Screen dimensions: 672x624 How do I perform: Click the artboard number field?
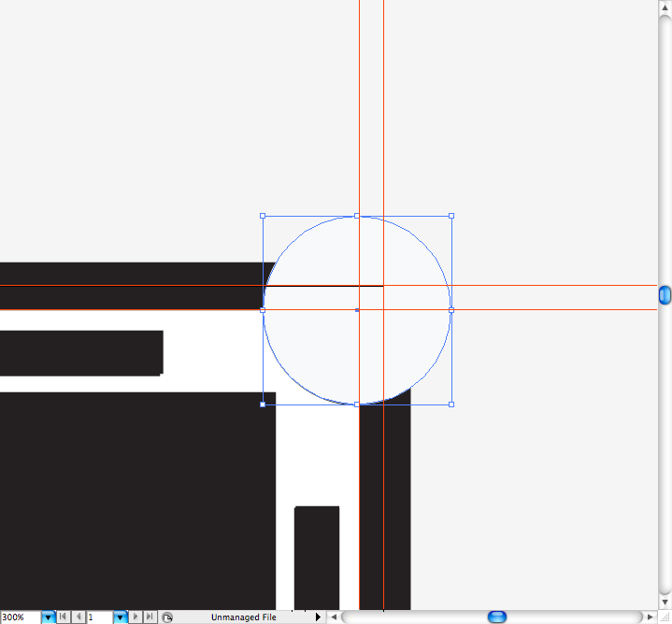point(100,617)
